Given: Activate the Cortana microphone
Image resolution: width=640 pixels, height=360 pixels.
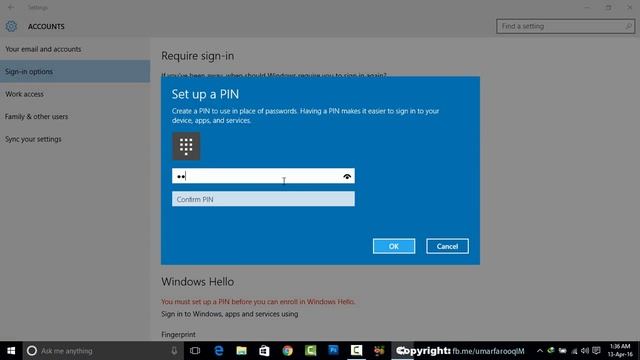Looking at the screenshot, I should 174,351.
